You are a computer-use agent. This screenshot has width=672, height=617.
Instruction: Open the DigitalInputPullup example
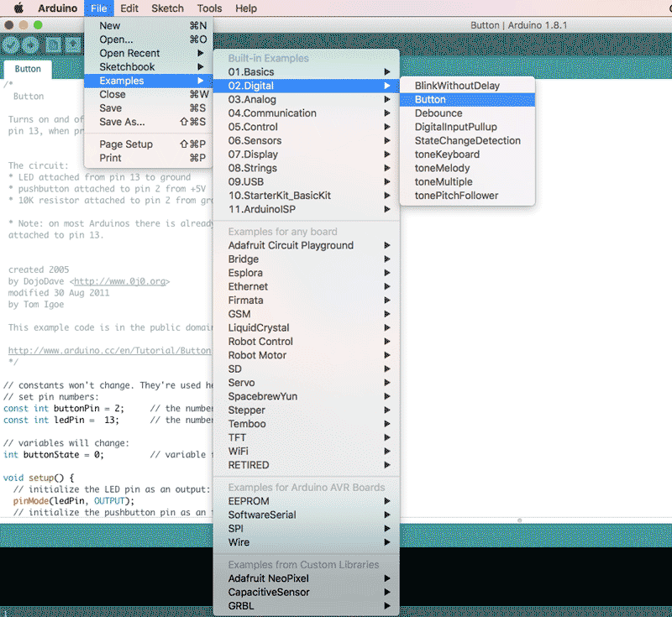click(x=467, y=127)
